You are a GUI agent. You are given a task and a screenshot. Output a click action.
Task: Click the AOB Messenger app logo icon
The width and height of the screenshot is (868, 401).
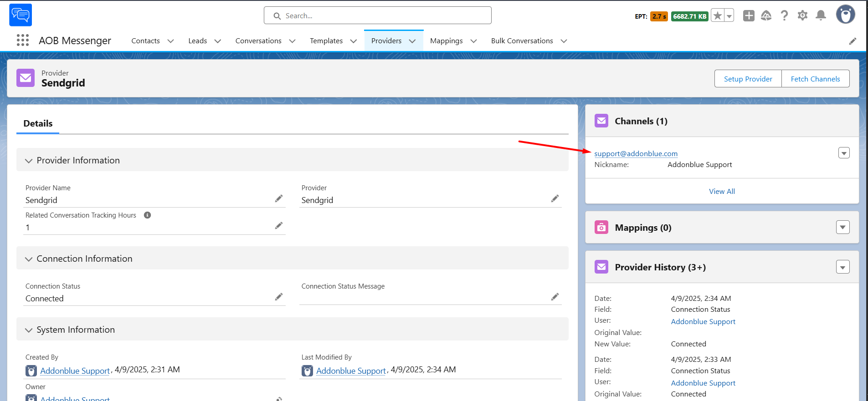click(x=21, y=15)
